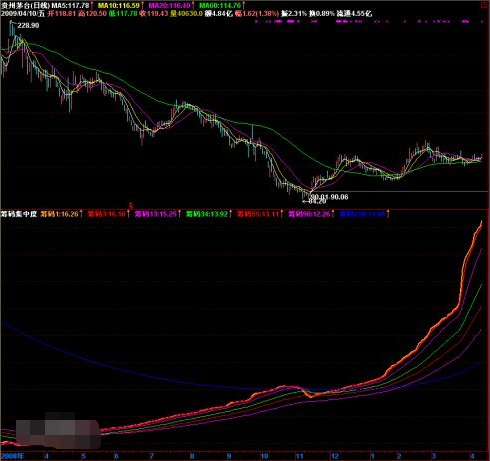Select the 筹码90:12.26 indicator label

click(309, 214)
